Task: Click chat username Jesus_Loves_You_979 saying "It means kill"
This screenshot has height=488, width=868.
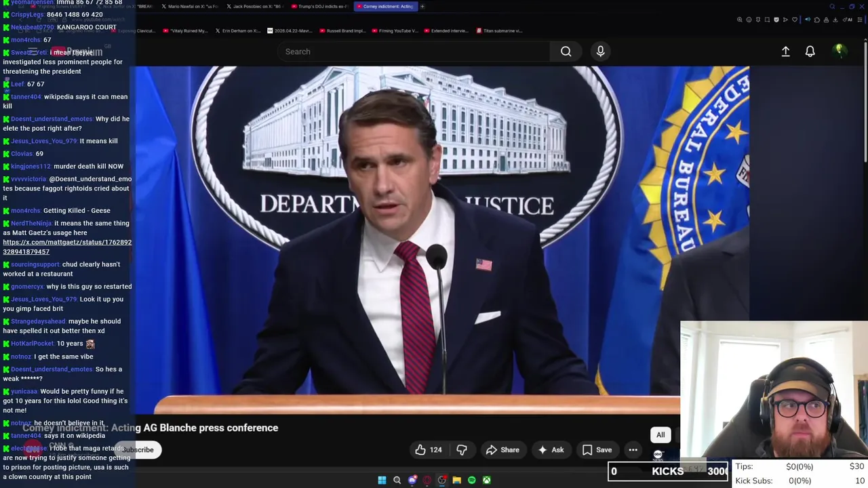Action: 44,141
